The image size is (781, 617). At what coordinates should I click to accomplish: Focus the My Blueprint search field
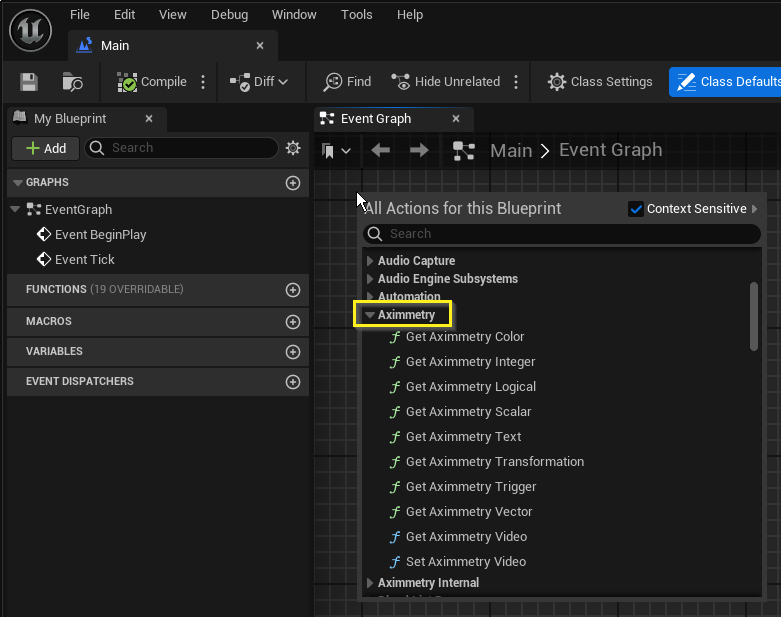point(181,148)
